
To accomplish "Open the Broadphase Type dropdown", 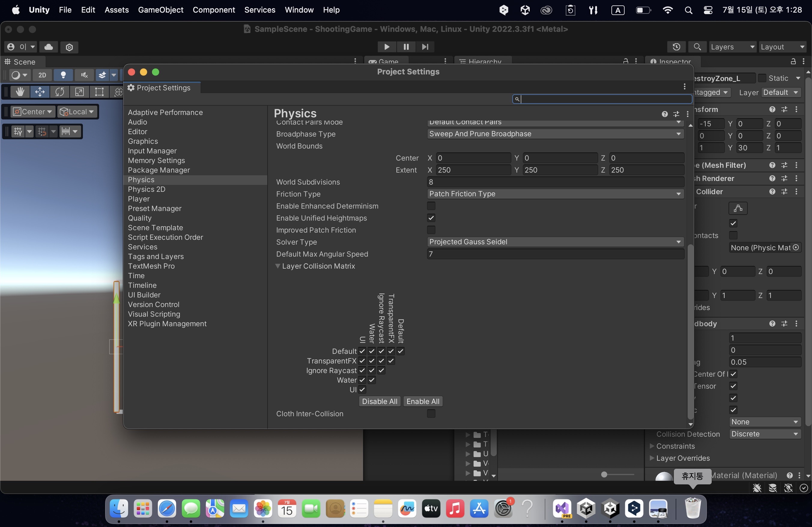I will 555,134.
